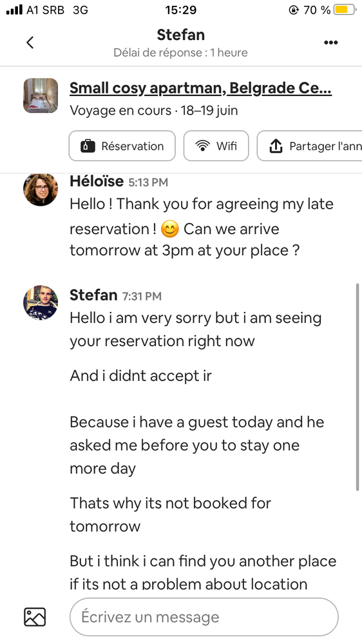Screen dimensions: 362x644
Task: Tap the back arrow icon
Action: pyautogui.click(x=30, y=43)
